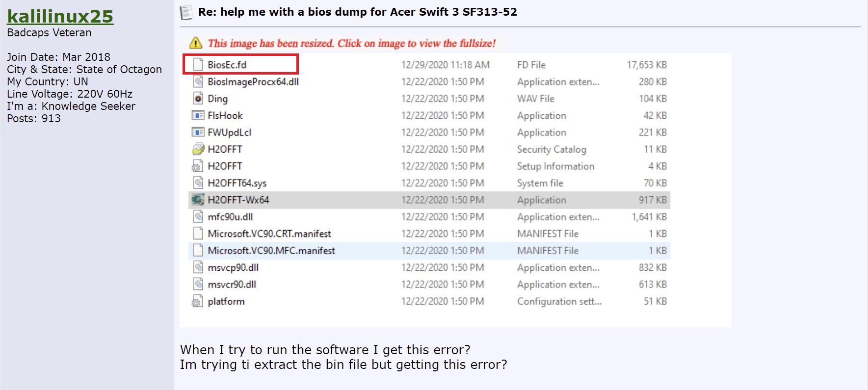Click the post document icon beside title
The height and width of the screenshot is (390, 868).
[186, 12]
